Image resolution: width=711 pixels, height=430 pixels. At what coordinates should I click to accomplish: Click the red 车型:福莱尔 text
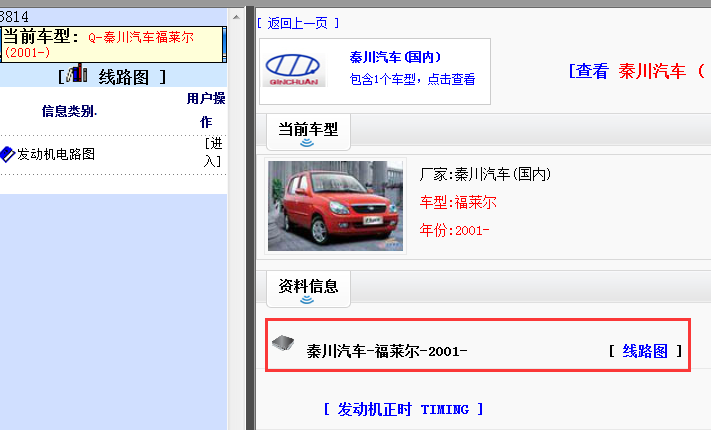tap(458, 202)
